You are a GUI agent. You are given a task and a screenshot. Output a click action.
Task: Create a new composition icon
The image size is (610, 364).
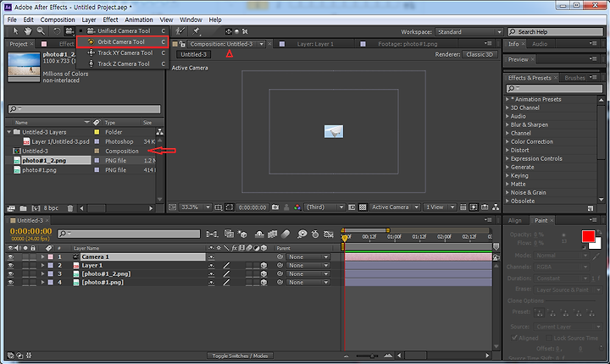point(36,208)
